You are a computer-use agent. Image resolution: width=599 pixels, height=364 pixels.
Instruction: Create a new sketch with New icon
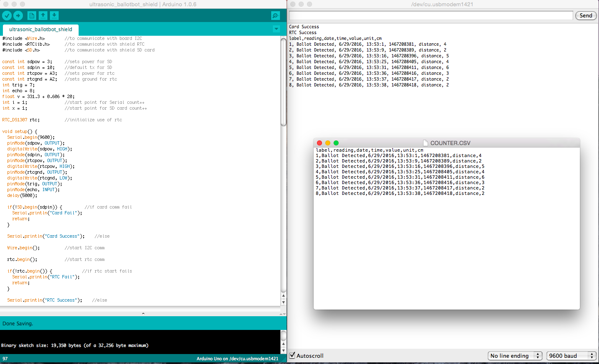[32, 16]
